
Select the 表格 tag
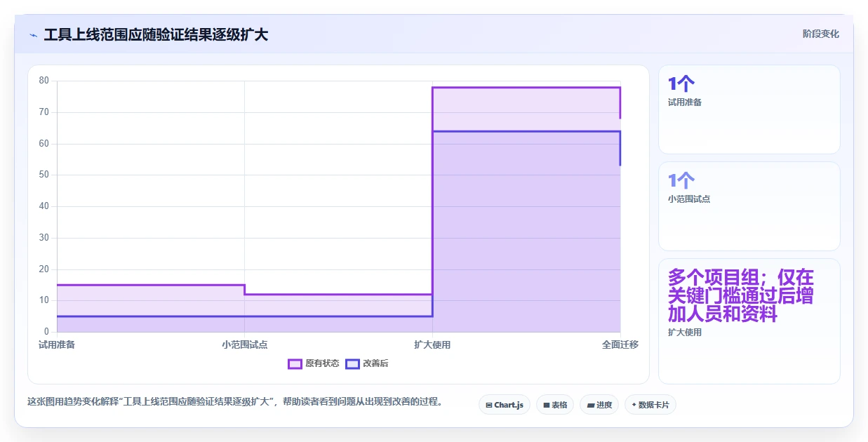point(555,405)
